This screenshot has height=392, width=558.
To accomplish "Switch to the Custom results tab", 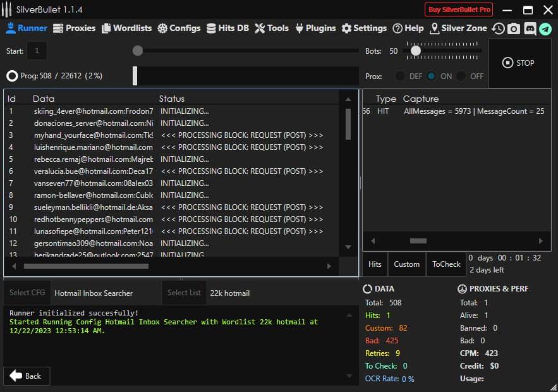I will (406, 264).
